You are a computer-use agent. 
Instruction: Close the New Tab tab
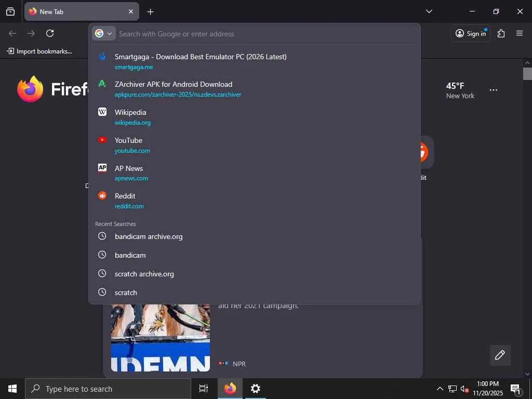(x=131, y=11)
